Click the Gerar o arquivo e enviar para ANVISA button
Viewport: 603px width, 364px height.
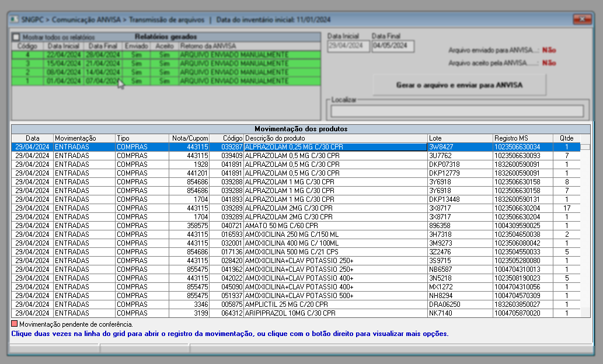click(x=459, y=85)
